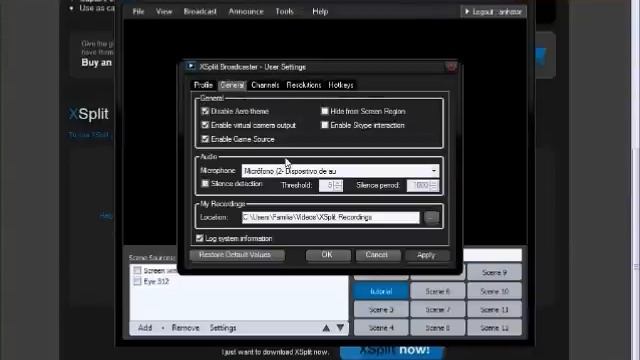Switch to Scene 11
The width and height of the screenshot is (640, 360).
pos(494,310)
